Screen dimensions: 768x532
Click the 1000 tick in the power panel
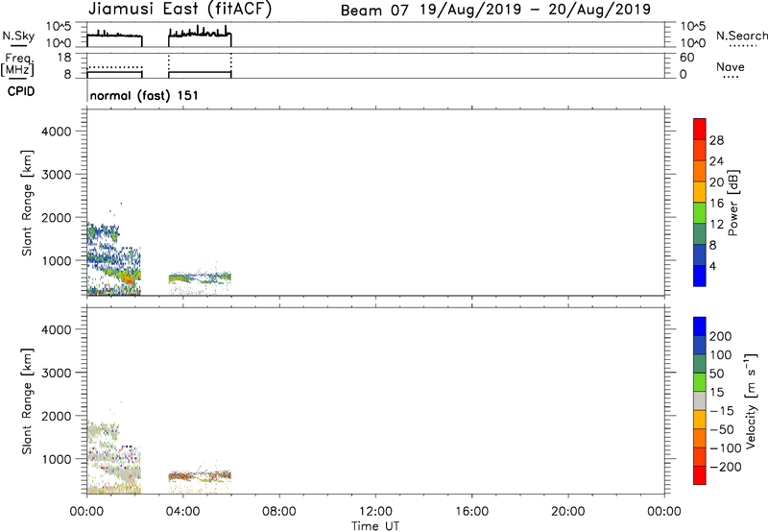tap(57, 260)
